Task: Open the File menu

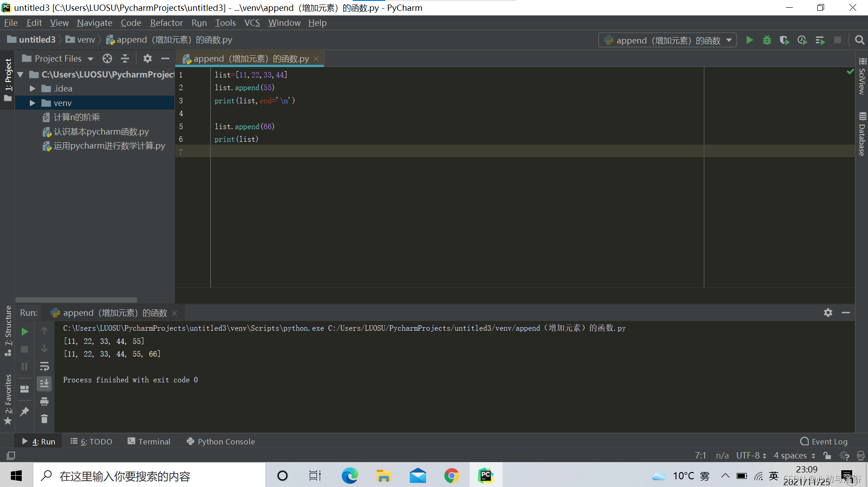Action: tap(11, 23)
